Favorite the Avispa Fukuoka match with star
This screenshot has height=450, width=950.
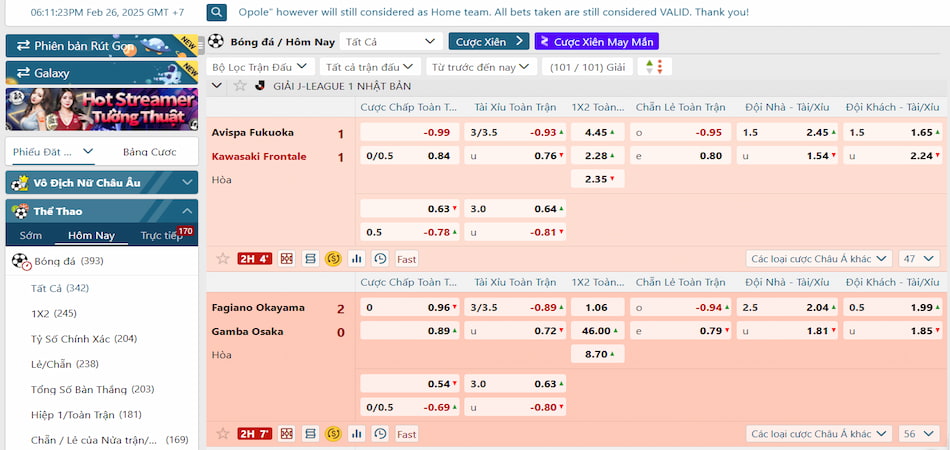click(222, 259)
